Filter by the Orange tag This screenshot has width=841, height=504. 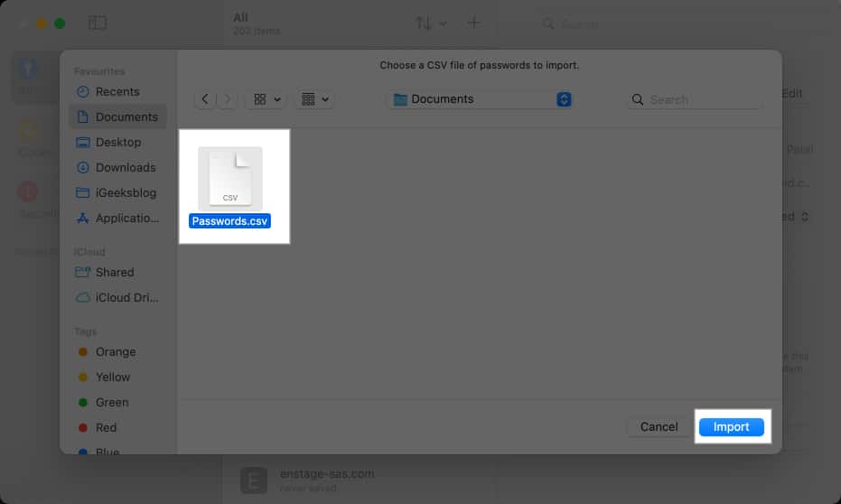point(117,351)
